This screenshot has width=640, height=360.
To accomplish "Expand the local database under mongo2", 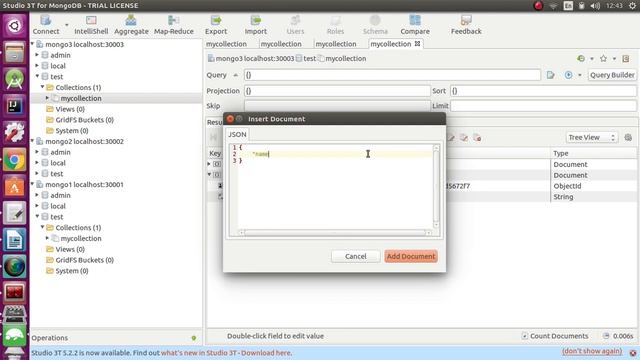I will coord(37,162).
